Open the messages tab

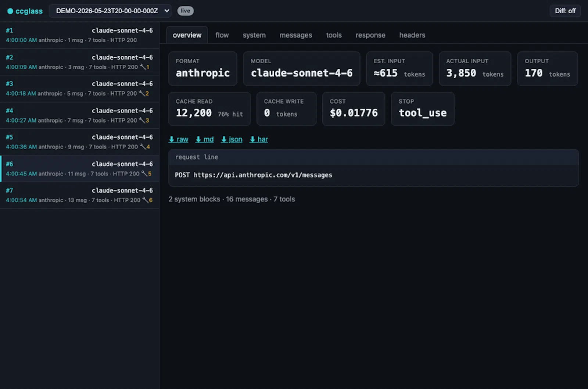(295, 35)
